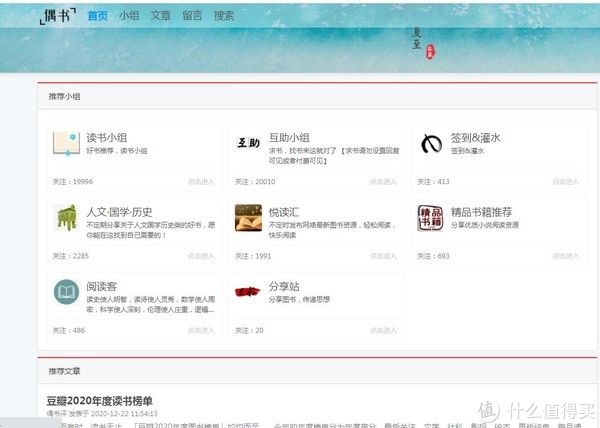
Task: Click the 2020-12-22 article post date
Action: click(124, 413)
